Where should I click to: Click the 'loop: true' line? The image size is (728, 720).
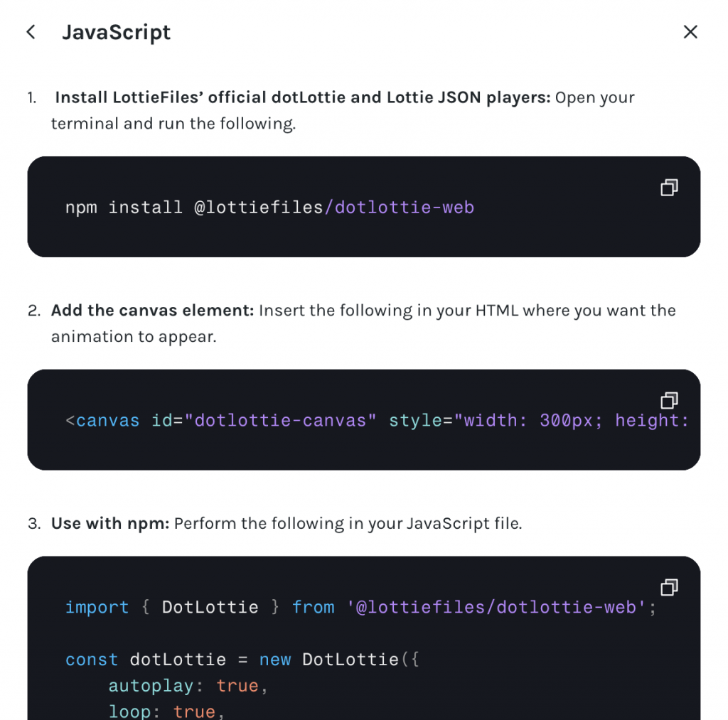[x=166, y=711]
